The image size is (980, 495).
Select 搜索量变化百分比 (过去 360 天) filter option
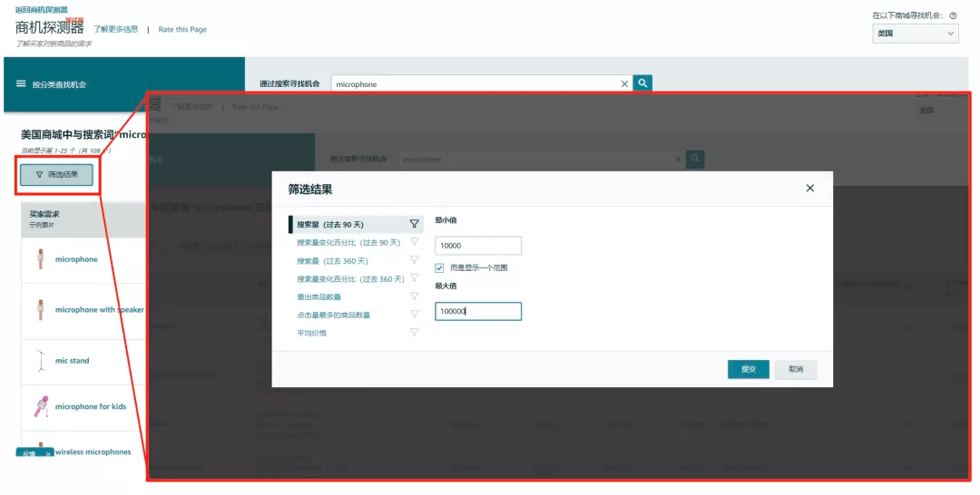pos(350,278)
